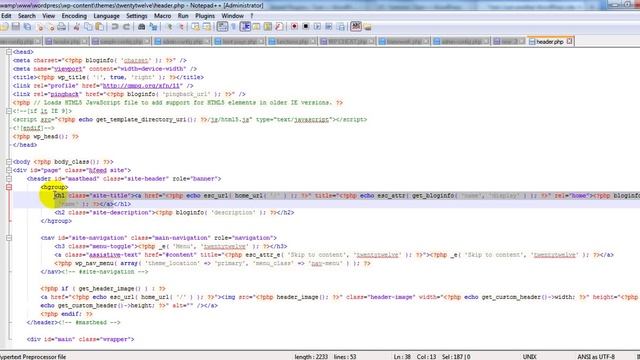The image size is (640, 360).
Task: Click the <div id="main" class="wrapper"> line
Action: tap(80, 339)
